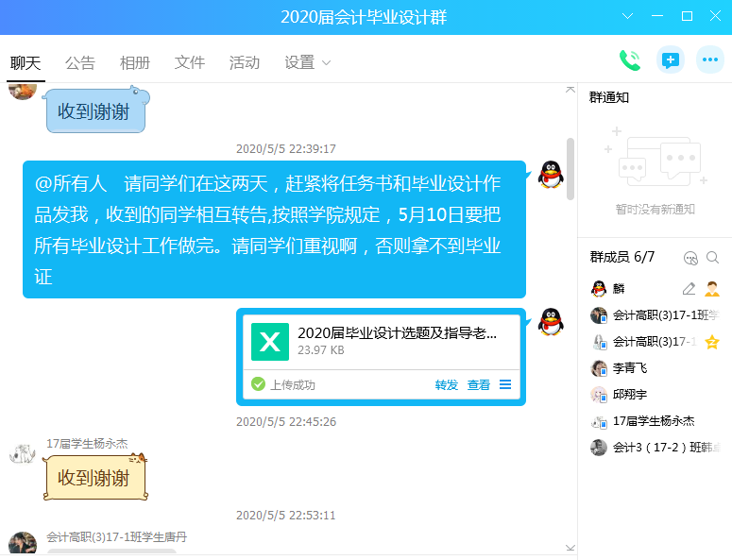Click the @所有人 announcement message bubble
This screenshot has width=732, height=560.
(x=274, y=229)
